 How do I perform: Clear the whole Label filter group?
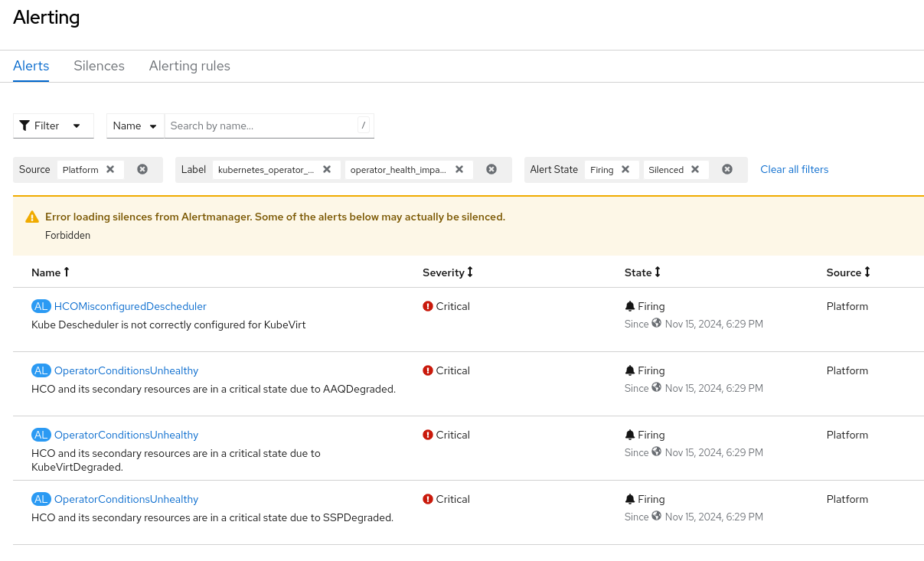tap(491, 169)
